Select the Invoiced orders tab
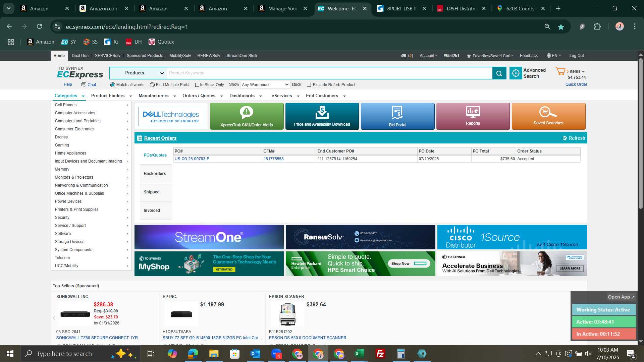 156,210
